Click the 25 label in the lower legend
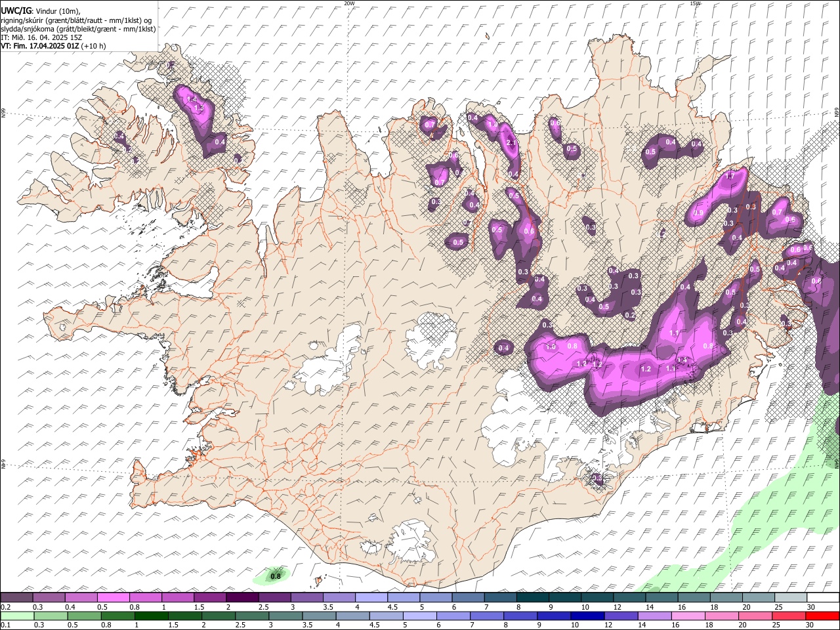Viewport: 840px width, 630px height. [776, 625]
